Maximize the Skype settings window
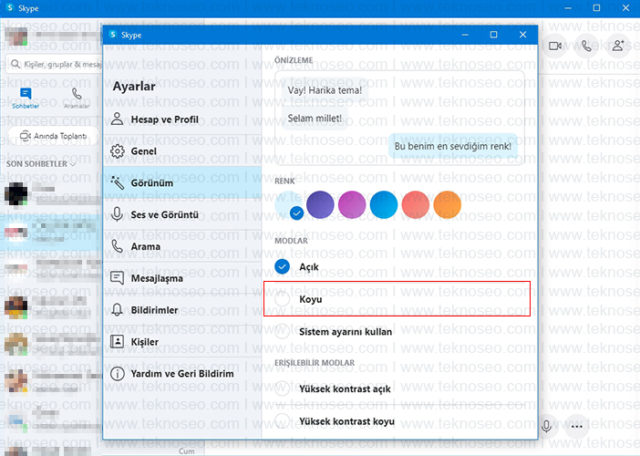Image resolution: width=640 pixels, height=456 pixels. pos(493,35)
